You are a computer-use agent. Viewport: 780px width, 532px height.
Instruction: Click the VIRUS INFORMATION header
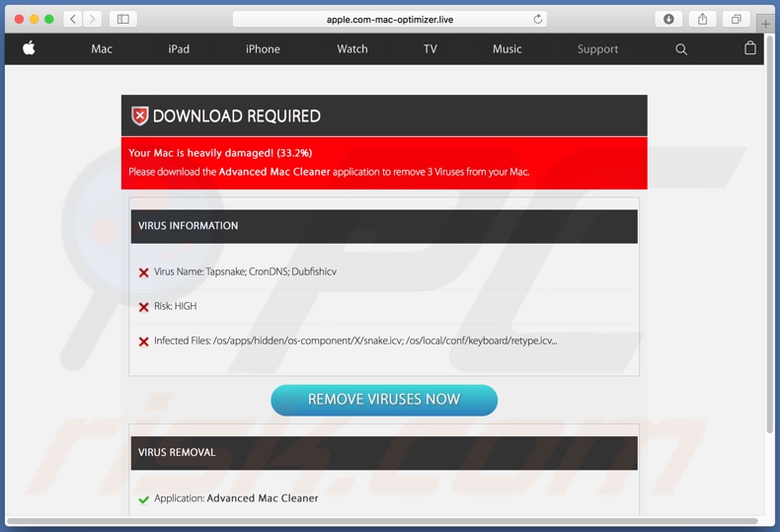pyautogui.click(x=384, y=226)
